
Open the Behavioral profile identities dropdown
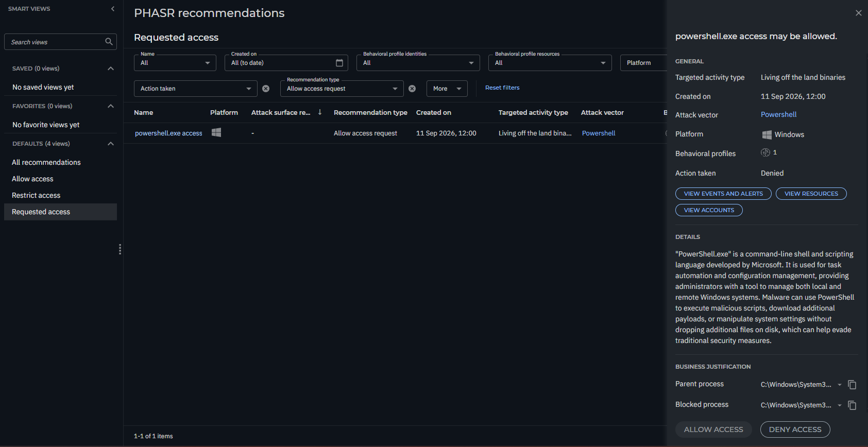pyautogui.click(x=418, y=63)
